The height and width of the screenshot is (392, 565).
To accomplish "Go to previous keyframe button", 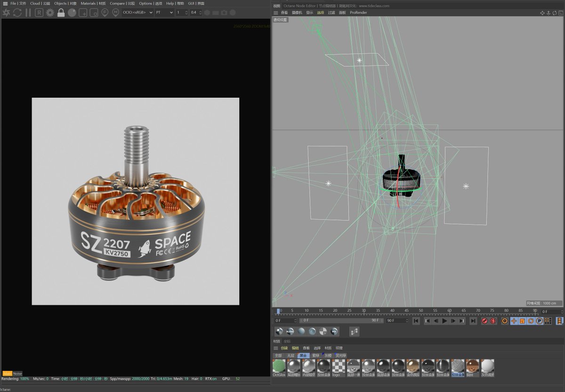I will click(427, 321).
